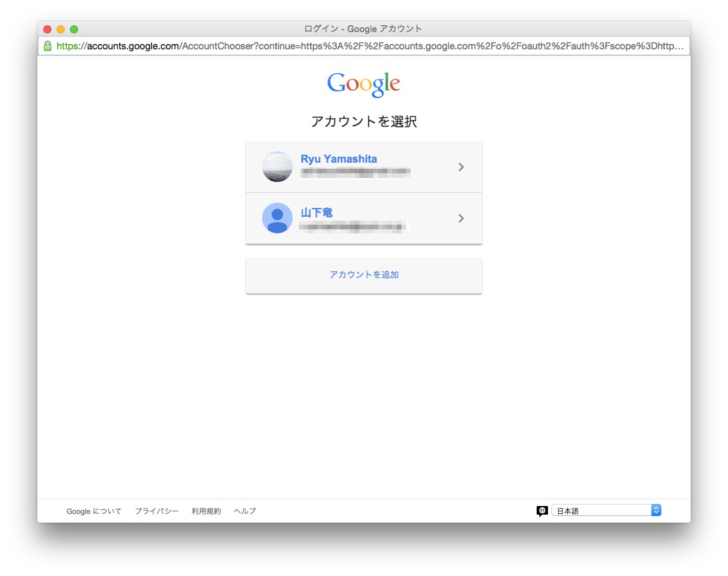The width and height of the screenshot is (728, 576).
Task: Click the アカウントを追加 button
Action: pos(364,275)
